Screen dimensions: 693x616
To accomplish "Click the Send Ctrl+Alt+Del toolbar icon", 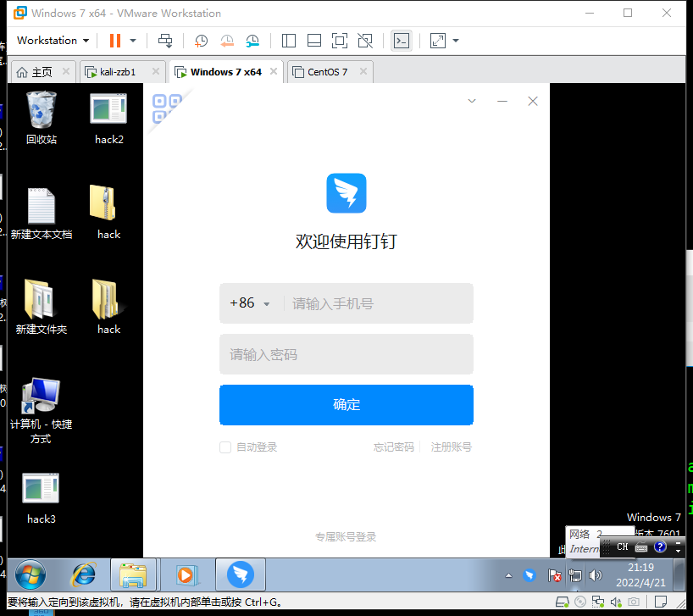I will point(165,41).
